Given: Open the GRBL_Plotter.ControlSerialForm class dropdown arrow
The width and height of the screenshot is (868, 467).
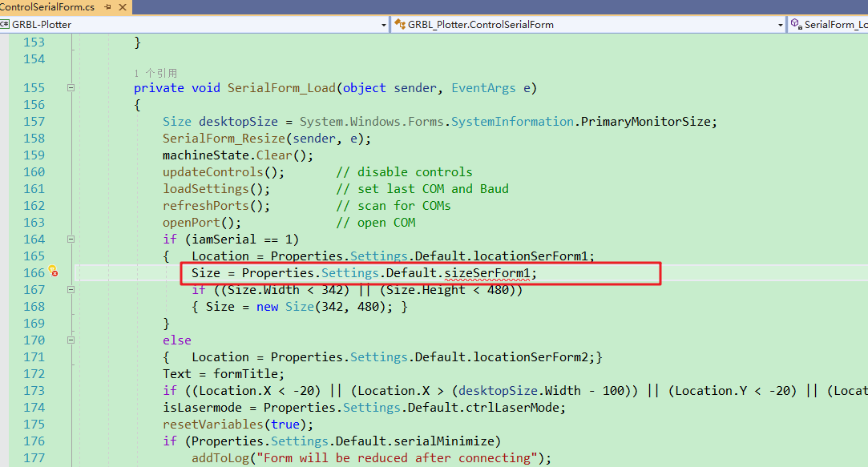Looking at the screenshot, I should 780,25.
